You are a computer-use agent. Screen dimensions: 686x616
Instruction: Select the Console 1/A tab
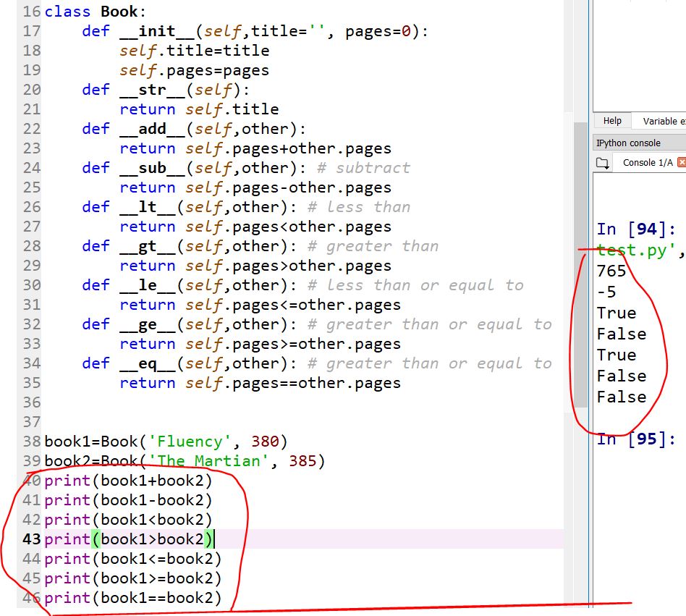click(647, 163)
